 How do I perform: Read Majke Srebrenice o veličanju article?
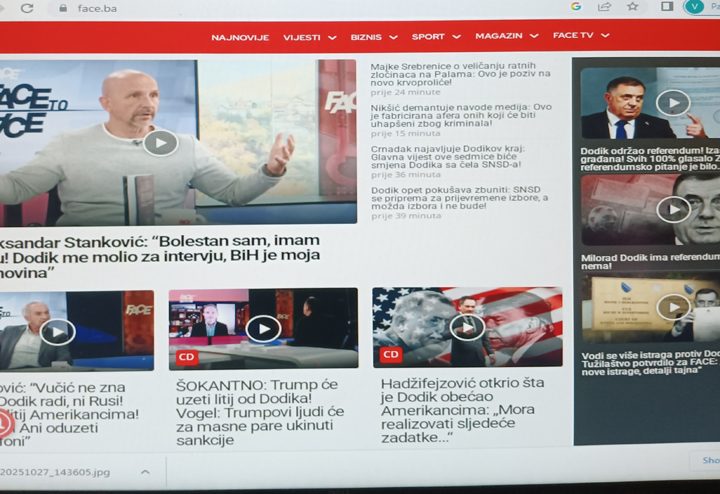tap(460, 74)
